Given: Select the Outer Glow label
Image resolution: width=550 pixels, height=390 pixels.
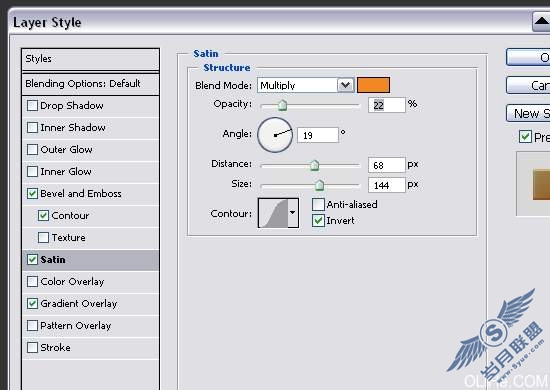Looking at the screenshot, I should click(66, 150).
